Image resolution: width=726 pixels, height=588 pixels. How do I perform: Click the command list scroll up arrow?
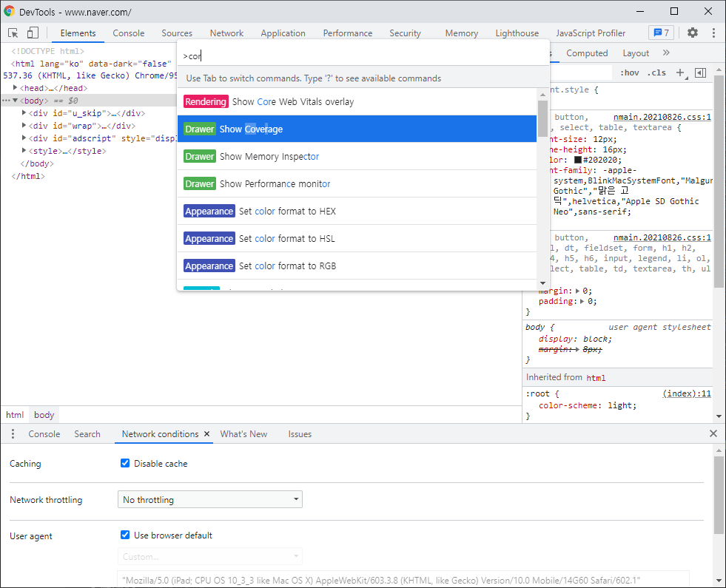point(542,95)
